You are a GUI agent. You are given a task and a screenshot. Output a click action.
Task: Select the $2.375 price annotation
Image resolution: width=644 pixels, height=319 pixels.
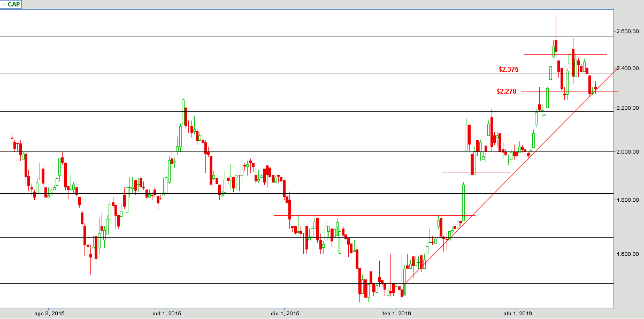coord(508,70)
